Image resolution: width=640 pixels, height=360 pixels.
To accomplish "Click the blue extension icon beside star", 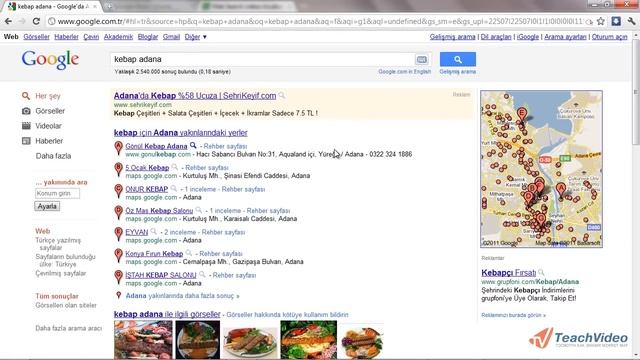I will [x=616, y=21].
